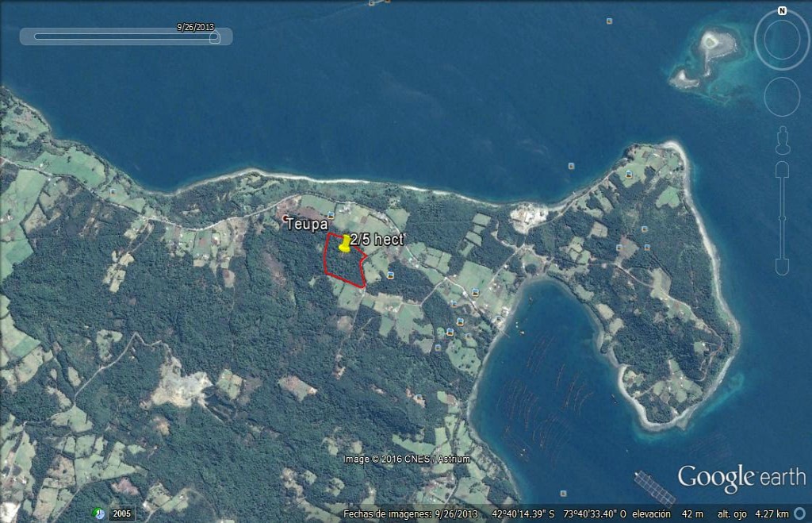The height and width of the screenshot is (523, 812).
Task: Click the zoom out end of zoom slider
Action: 782,267
